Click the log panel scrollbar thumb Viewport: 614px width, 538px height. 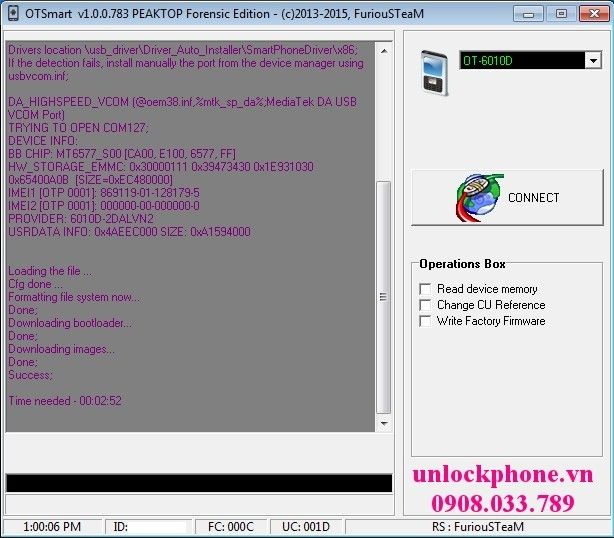[384, 295]
